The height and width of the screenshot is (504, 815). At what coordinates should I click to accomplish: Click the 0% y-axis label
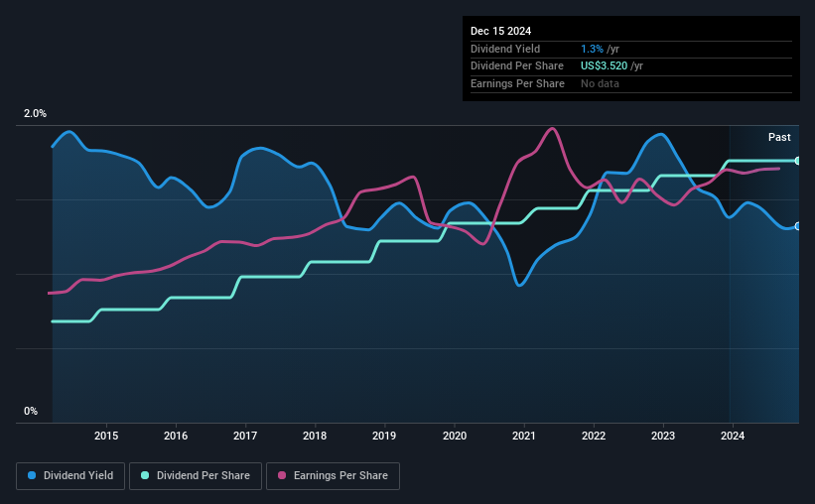(31, 411)
